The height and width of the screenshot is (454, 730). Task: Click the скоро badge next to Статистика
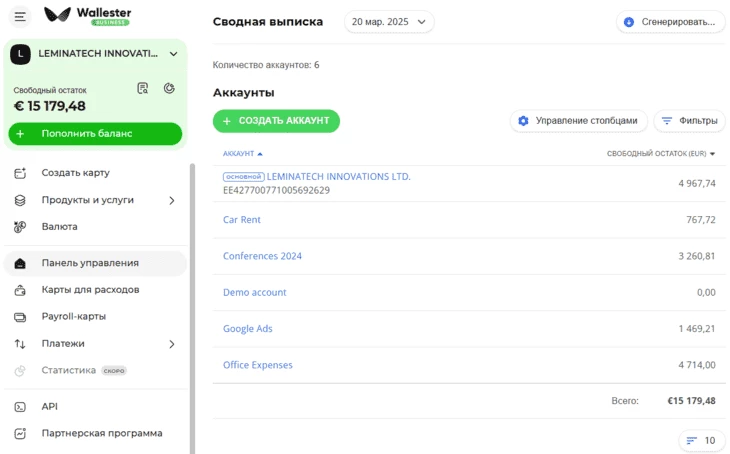(x=114, y=371)
